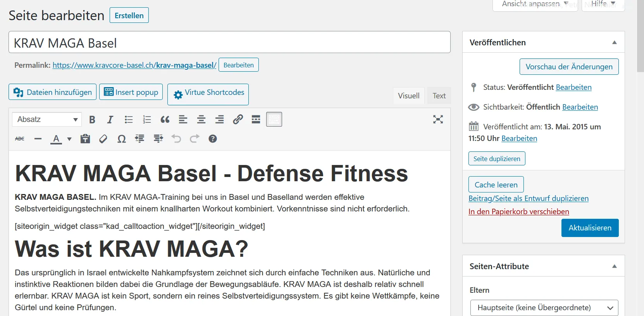Image resolution: width=644 pixels, height=316 pixels.
Task: Open the text color picker arrow
Action: tap(69, 139)
